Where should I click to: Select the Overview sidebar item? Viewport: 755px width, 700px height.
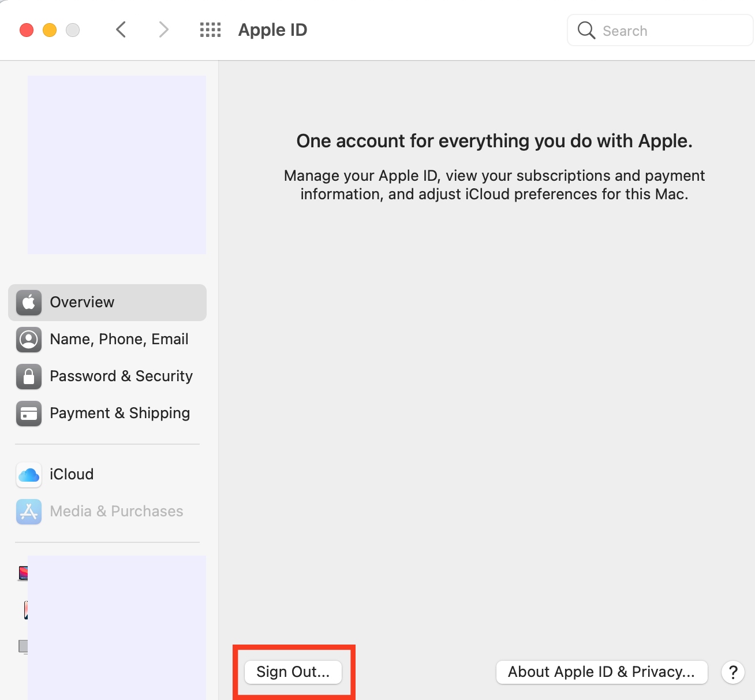point(81,302)
